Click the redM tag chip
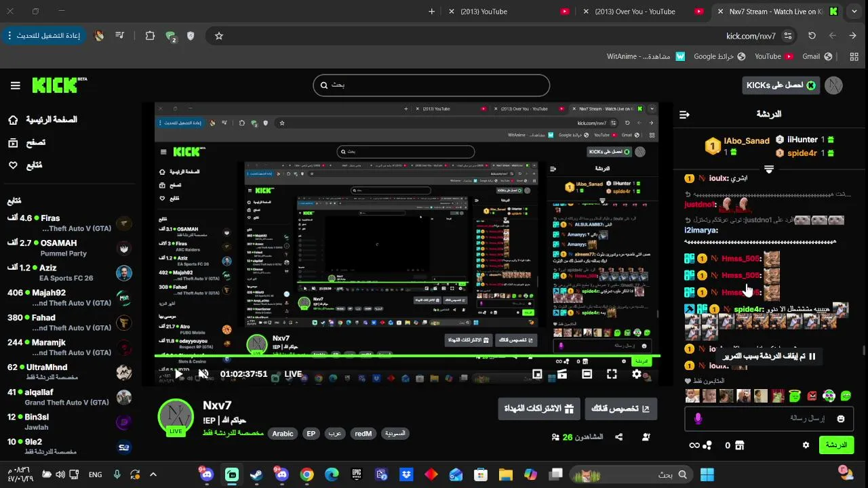The image size is (868, 488). (363, 434)
